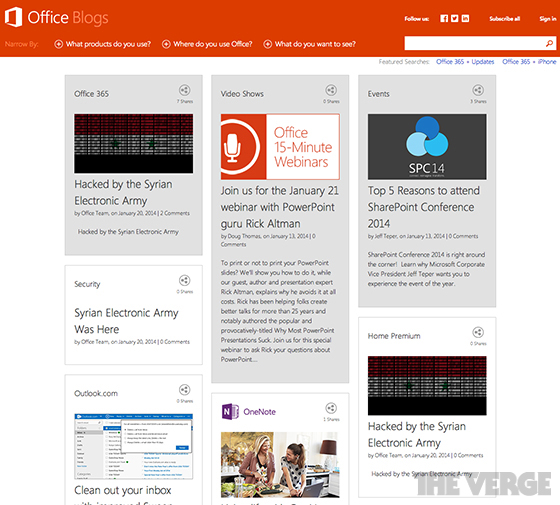The width and height of the screenshot is (560, 505).
Task: Click the Subscribe all link
Action: 505,19
